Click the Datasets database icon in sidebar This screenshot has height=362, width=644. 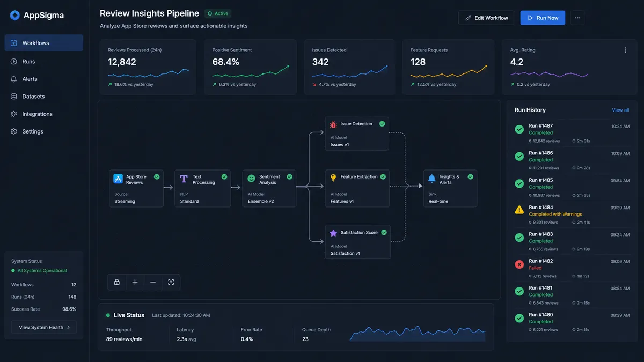(14, 97)
